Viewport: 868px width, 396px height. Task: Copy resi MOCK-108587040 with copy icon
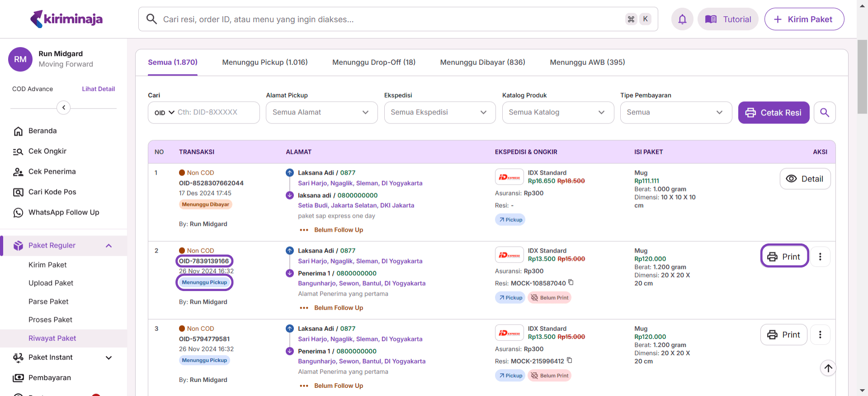[571, 282]
